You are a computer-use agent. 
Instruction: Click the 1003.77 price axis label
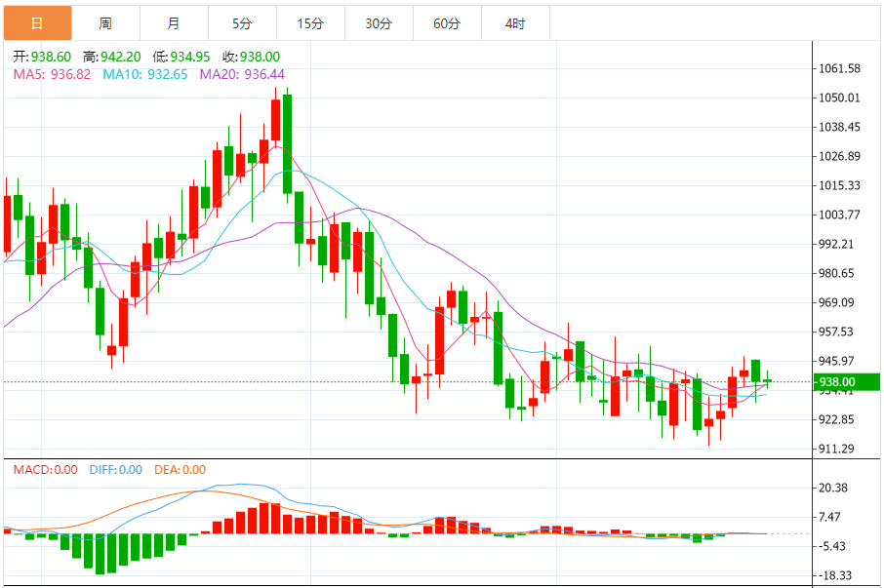[839, 215]
